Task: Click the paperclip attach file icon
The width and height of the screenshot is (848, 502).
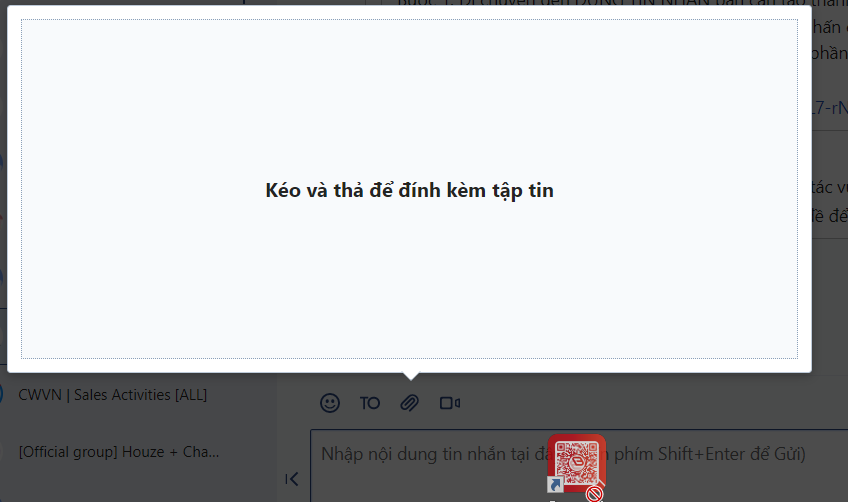Action: click(x=409, y=403)
